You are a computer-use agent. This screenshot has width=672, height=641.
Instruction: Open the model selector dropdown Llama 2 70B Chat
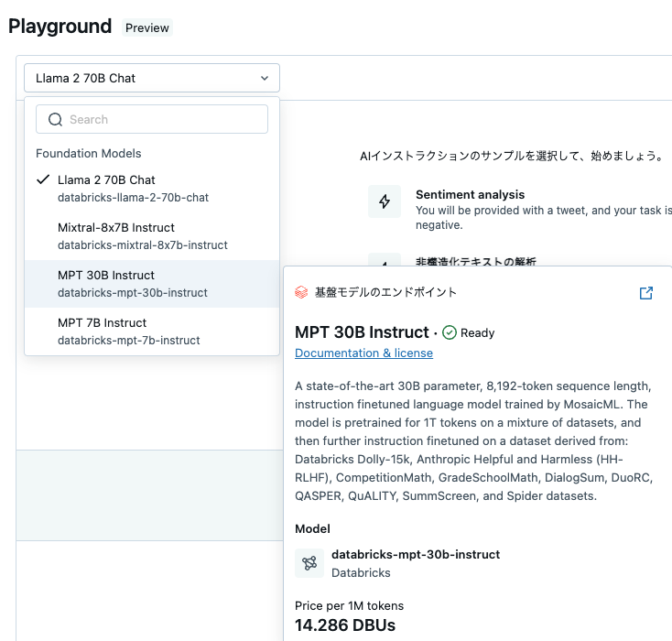click(152, 78)
